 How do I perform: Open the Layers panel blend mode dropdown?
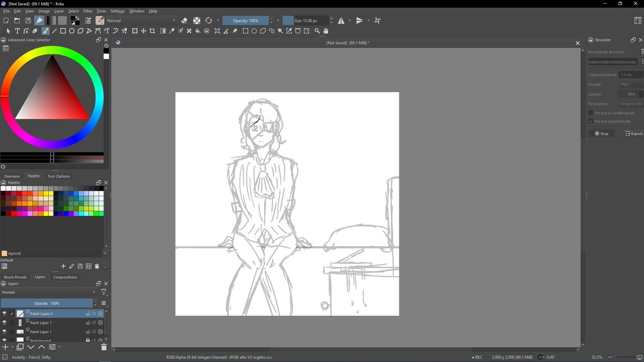[48, 292]
